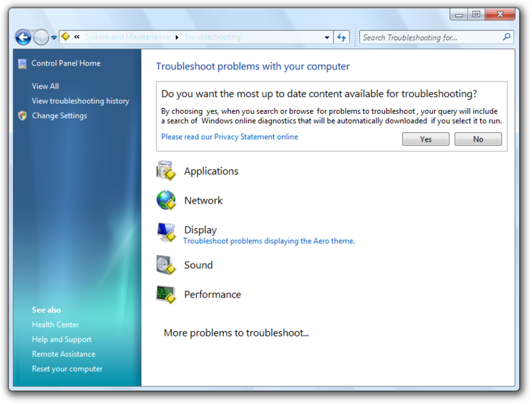Click the Display monitor icon
The width and height of the screenshot is (532, 404).
click(167, 233)
